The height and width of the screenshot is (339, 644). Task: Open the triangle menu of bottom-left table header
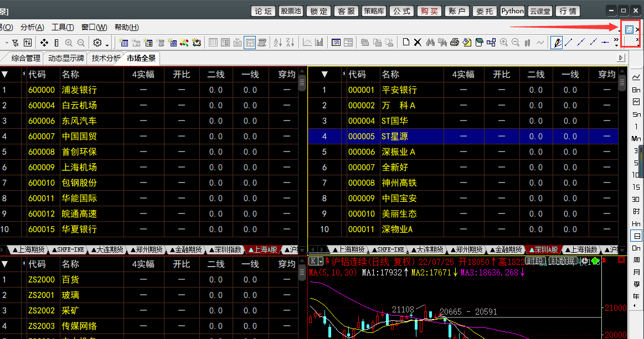pos(5,264)
